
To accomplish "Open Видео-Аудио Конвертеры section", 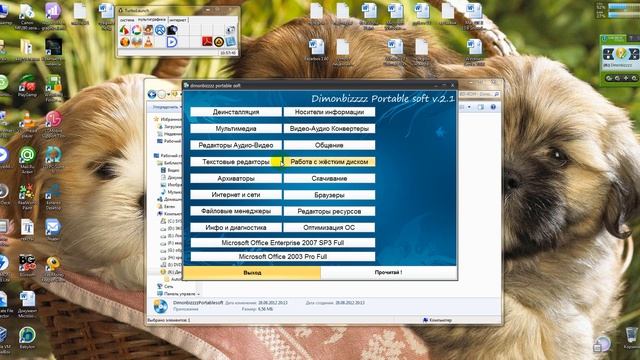I will tap(329, 129).
